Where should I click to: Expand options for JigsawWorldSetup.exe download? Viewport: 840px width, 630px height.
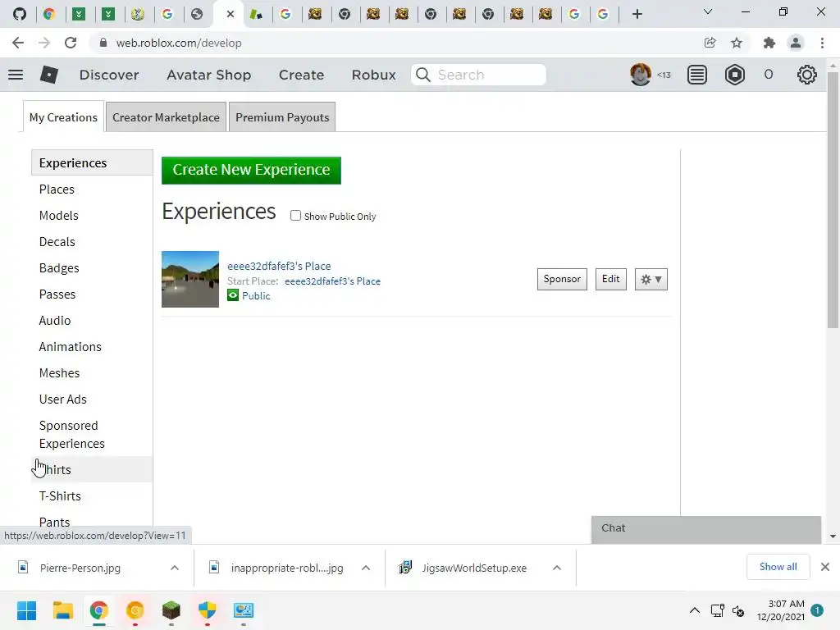click(557, 568)
